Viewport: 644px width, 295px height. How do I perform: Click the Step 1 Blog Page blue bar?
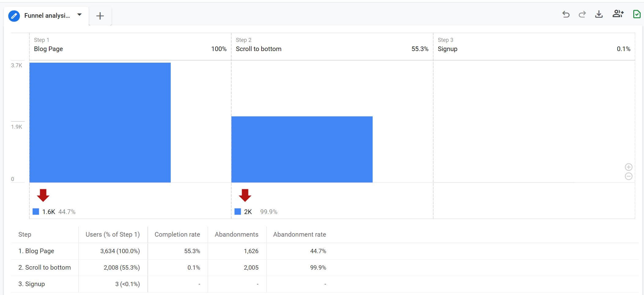pos(100,123)
